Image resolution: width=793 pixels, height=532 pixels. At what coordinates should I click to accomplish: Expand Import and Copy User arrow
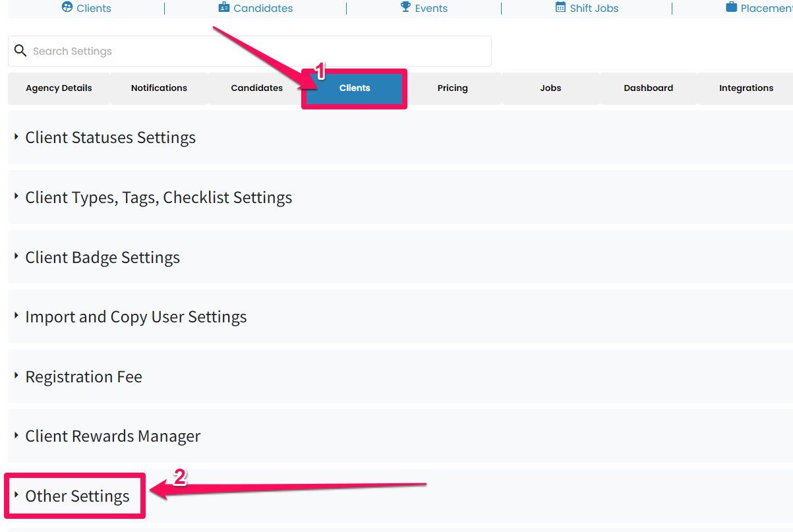(16, 315)
